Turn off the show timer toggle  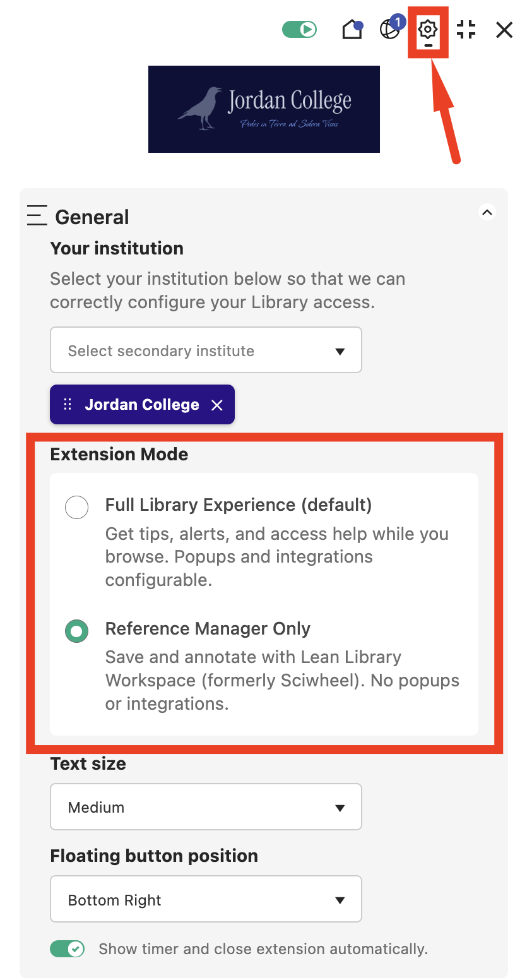(x=67, y=949)
